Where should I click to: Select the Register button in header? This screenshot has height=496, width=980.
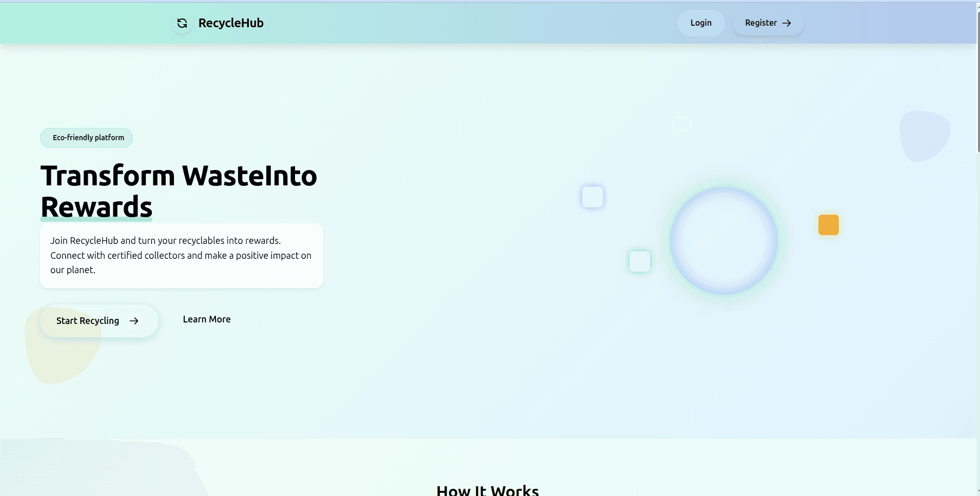point(768,23)
